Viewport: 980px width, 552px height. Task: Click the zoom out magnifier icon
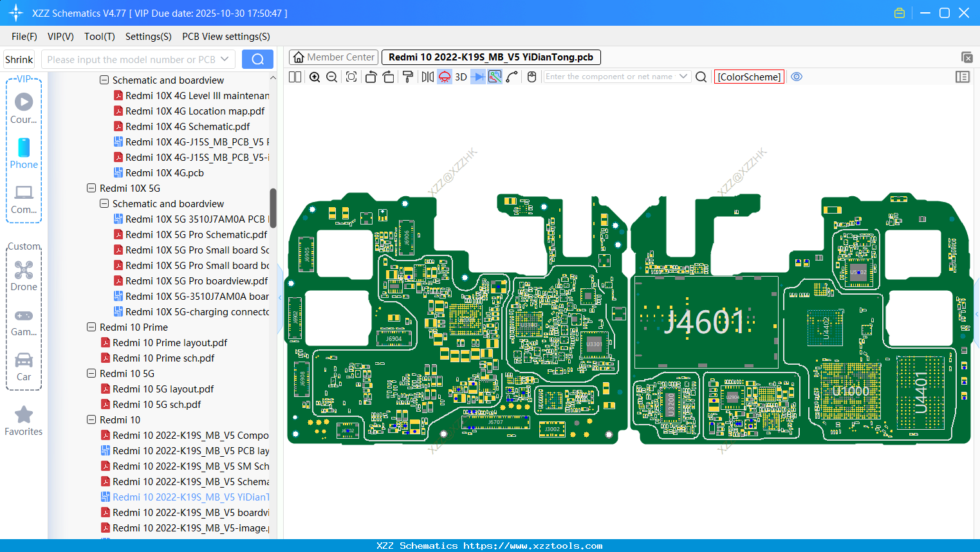pos(332,77)
